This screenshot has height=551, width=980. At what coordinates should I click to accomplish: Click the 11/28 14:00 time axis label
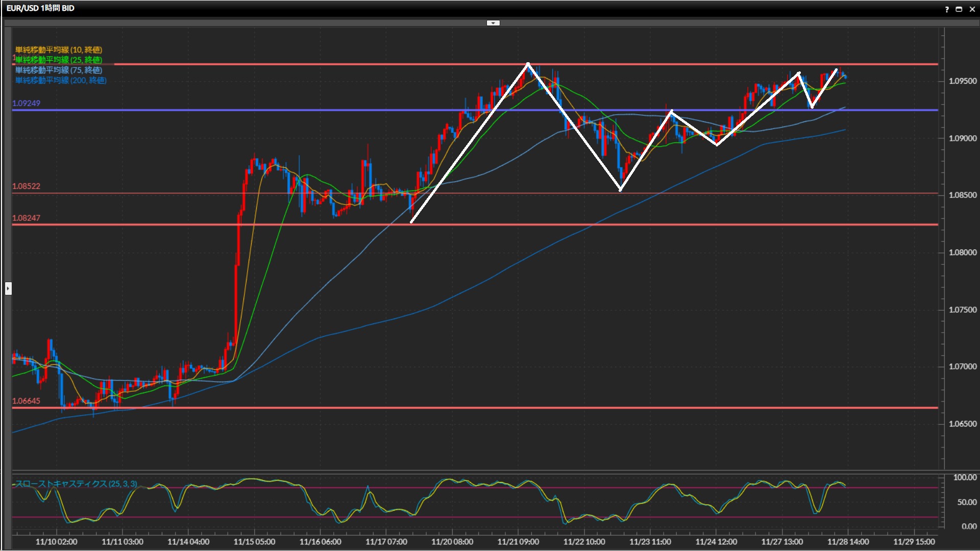click(848, 542)
